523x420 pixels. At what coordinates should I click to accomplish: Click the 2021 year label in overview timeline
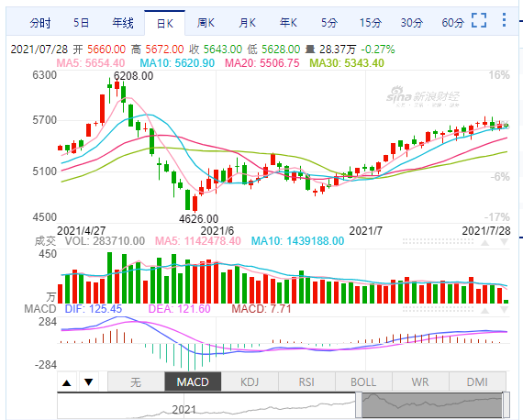click(x=184, y=410)
